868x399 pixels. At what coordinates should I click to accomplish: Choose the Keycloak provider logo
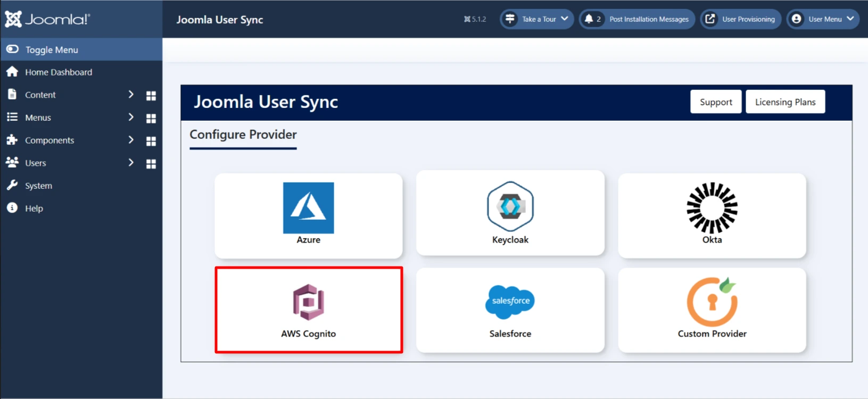coord(510,207)
